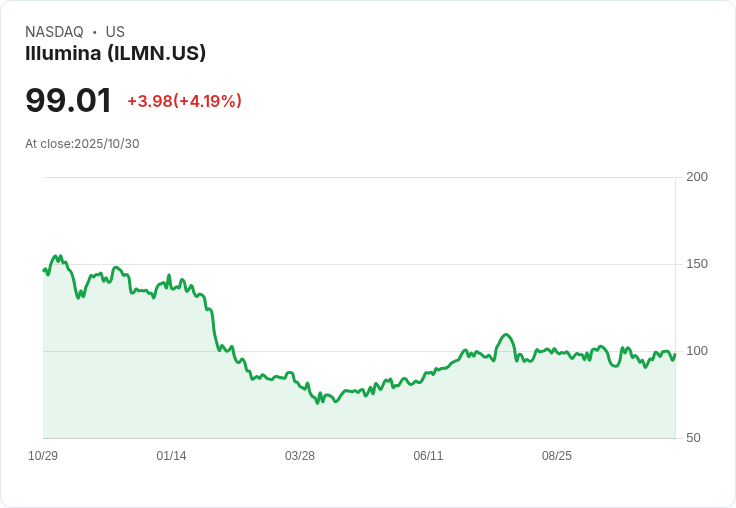Click the chart peak just after 10/29
Image resolution: width=736 pixels, height=508 pixels.
point(56,256)
